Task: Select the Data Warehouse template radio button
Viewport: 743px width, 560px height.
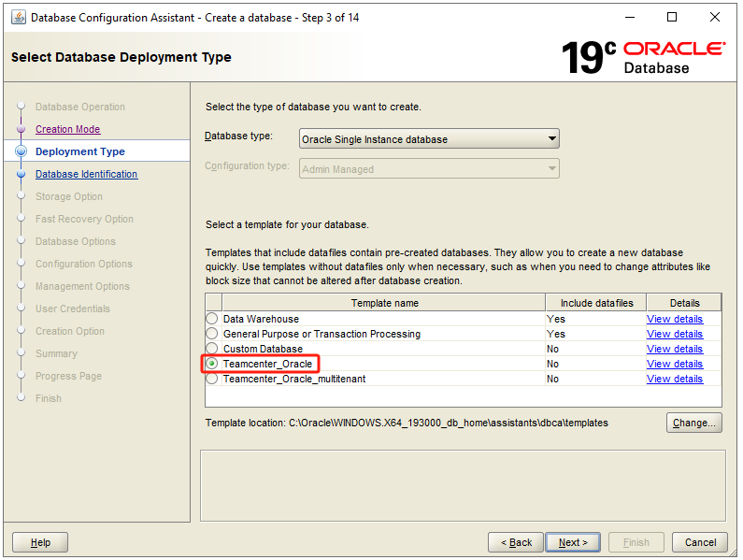Action: 212,319
